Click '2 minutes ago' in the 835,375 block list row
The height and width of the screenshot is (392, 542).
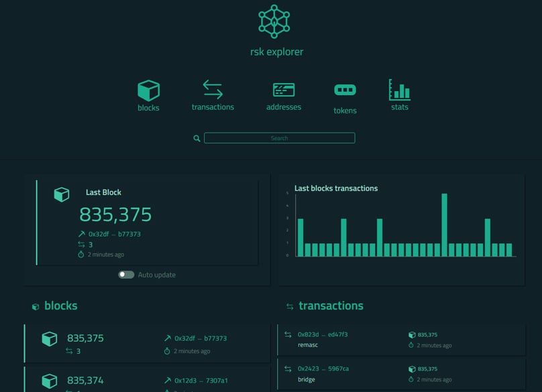coord(192,351)
